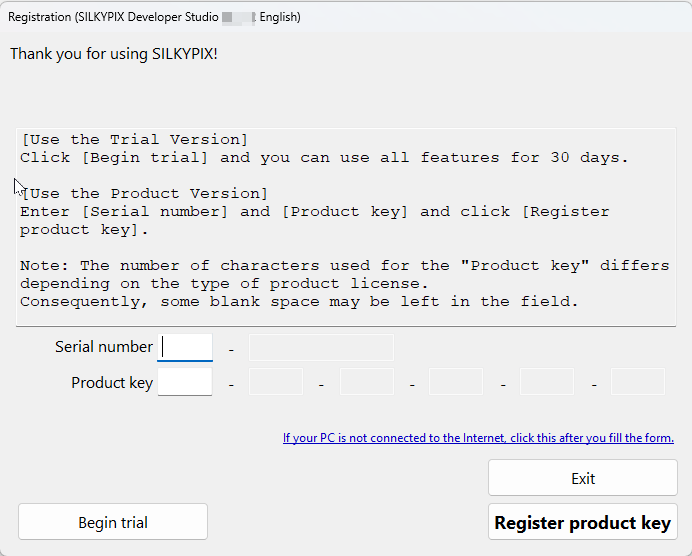692x556 pixels.
Task: Click the "[Use the Trial Version]" heading text
Action: tap(135, 140)
